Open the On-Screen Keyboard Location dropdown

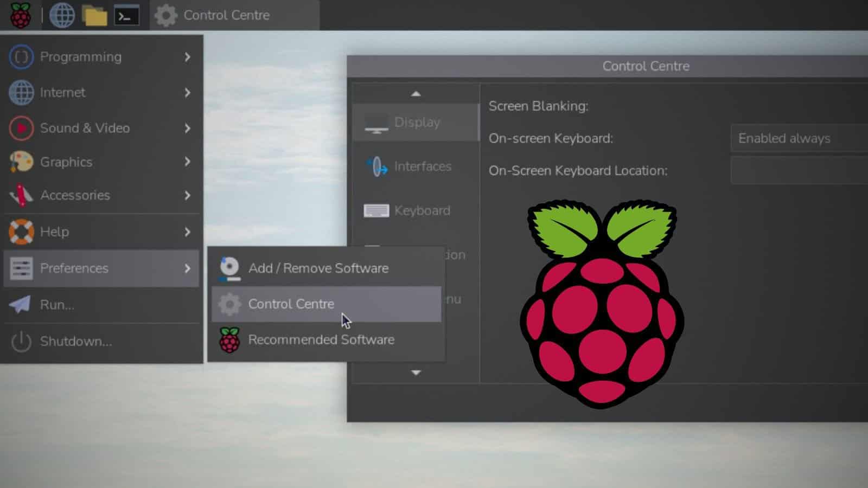[x=799, y=170]
